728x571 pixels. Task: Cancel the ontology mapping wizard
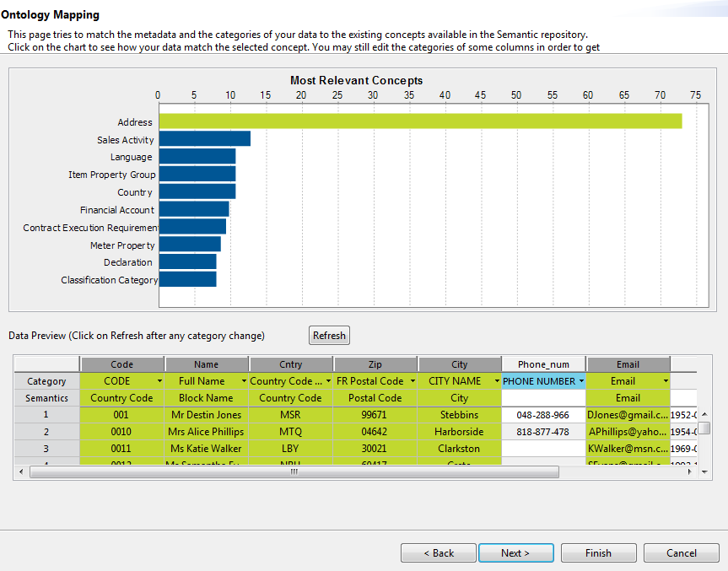click(x=681, y=553)
